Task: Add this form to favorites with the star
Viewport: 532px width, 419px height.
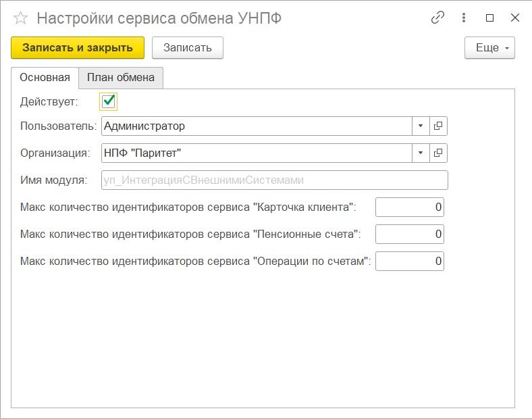Action: click(x=21, y=18)
